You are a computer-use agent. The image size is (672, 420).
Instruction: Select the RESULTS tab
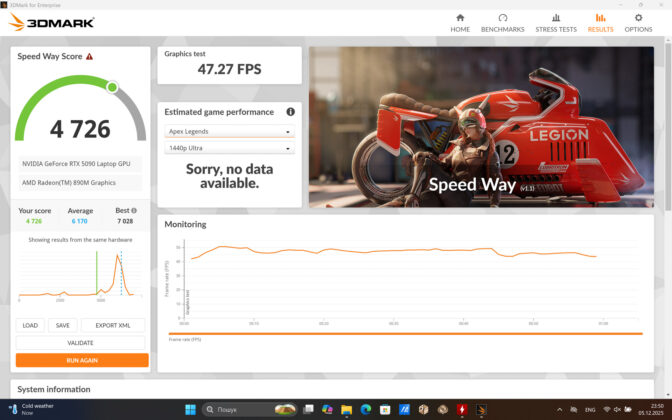600,23
